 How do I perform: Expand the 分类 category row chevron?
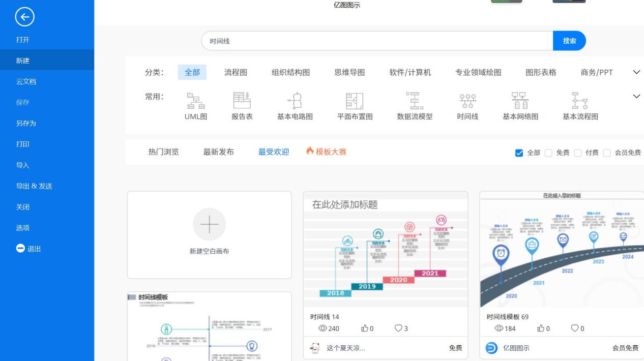(x=636, y=72)
